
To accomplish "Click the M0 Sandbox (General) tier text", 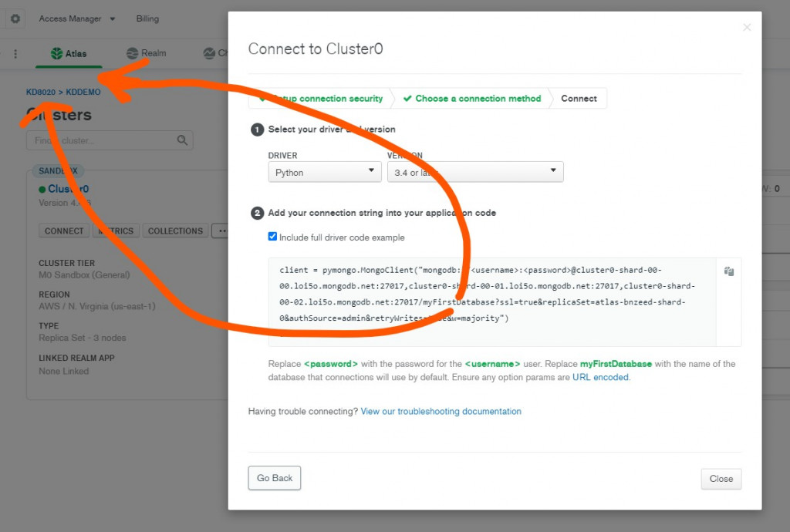I will click(x=84, y=274).
